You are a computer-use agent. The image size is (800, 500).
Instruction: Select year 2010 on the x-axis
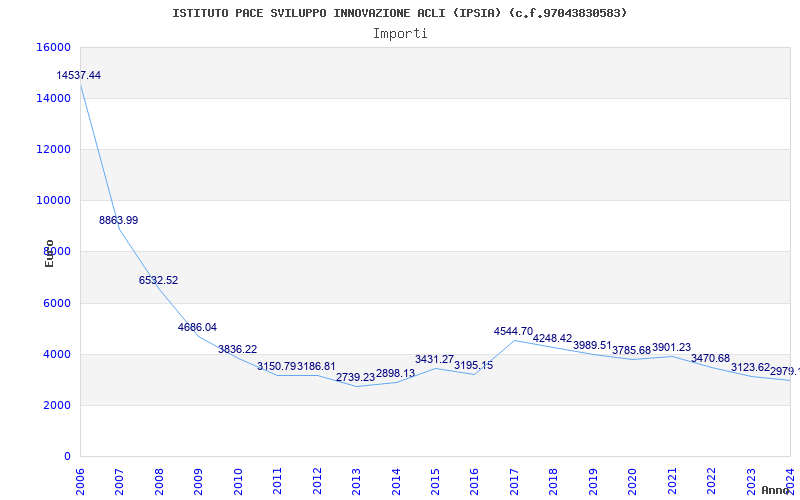(x=238, y=480)
